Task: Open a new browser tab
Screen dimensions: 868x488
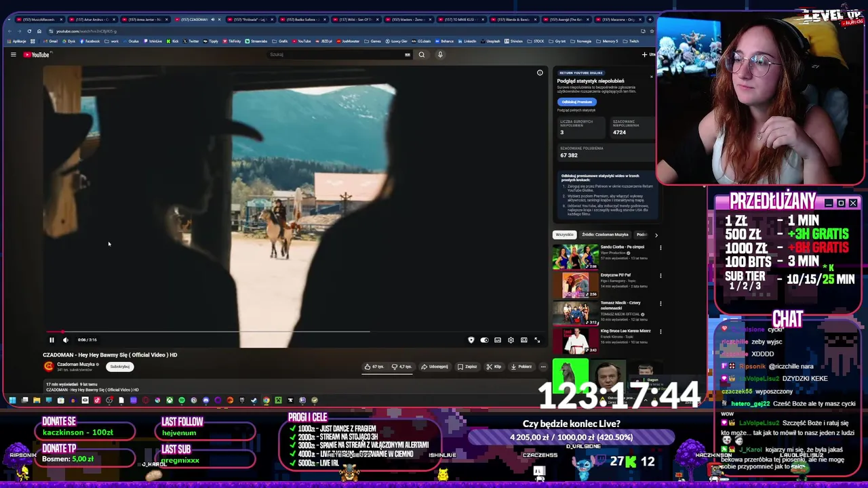Action: (650, 20)
